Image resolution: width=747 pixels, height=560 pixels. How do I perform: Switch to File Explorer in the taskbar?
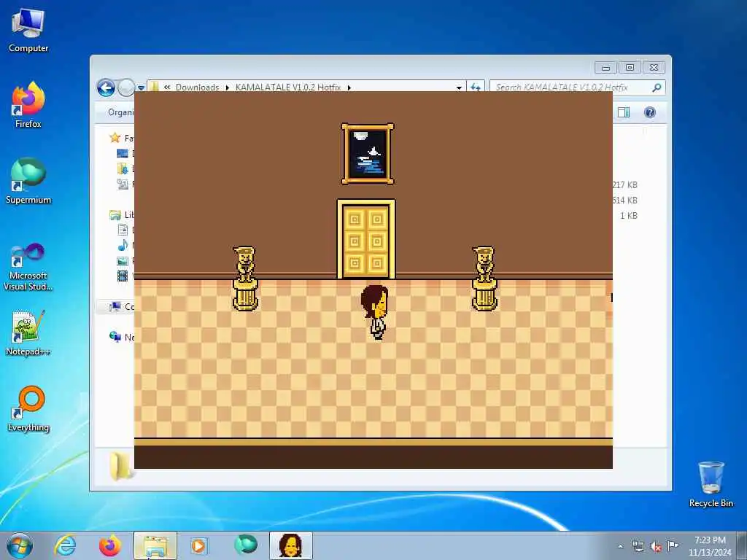pyautogui.click(x=155, y=545)
